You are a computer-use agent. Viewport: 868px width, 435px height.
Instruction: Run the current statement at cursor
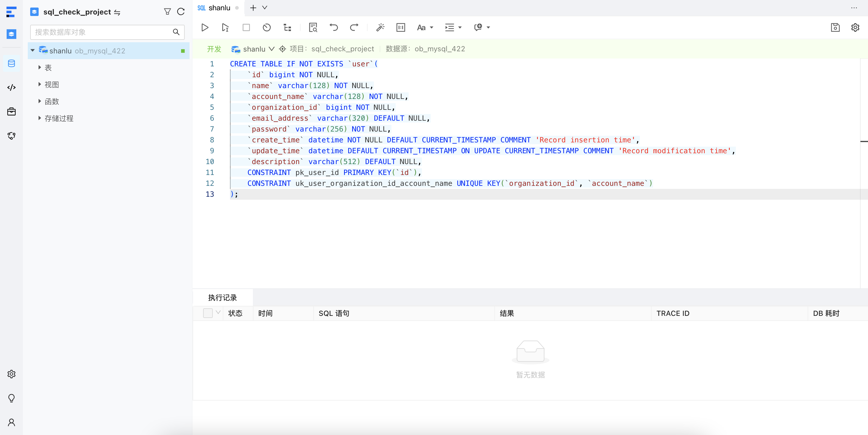(x=225, y=27)
